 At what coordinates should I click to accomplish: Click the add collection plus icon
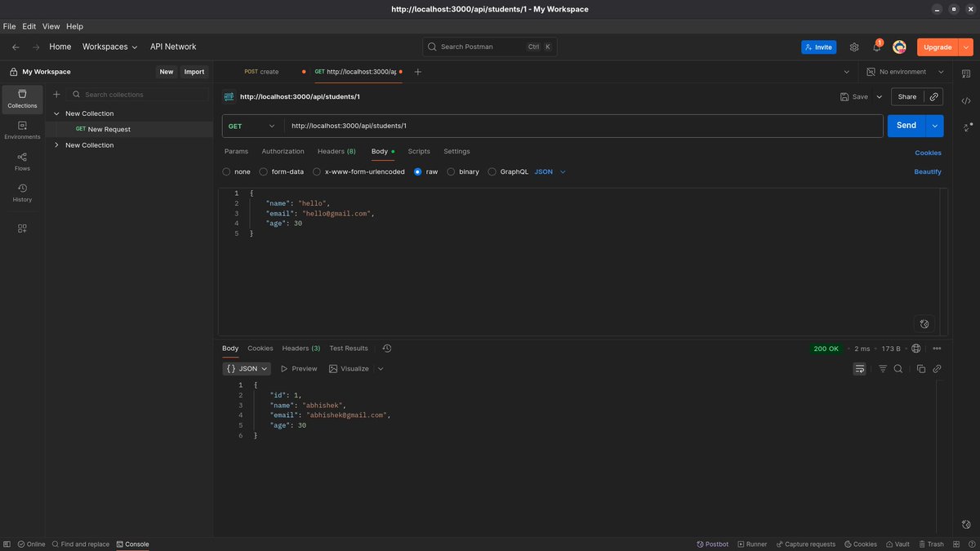pyautogui.click(x=56, y=95)
